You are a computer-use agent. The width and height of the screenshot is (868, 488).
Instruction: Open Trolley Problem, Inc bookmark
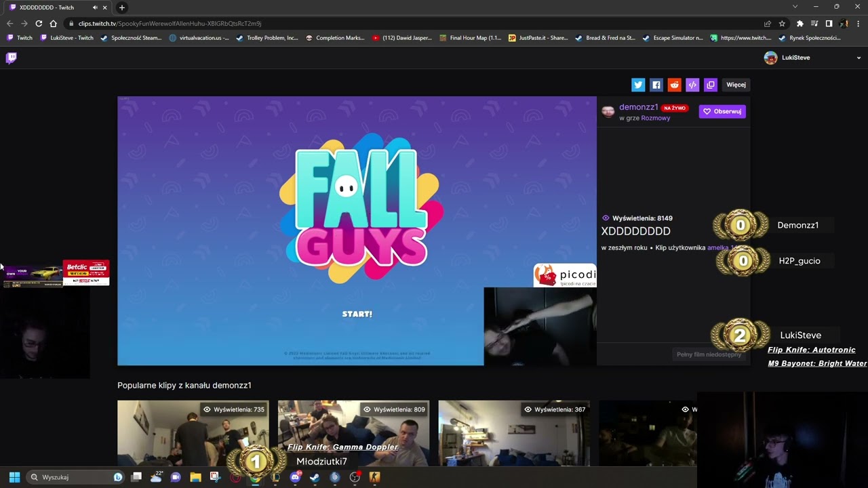pos(267,38)
